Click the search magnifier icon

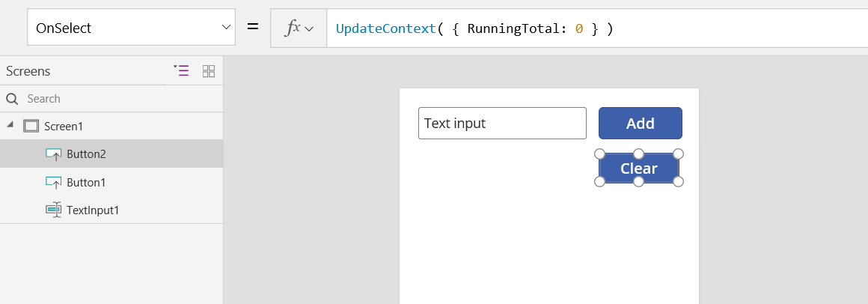12,99
